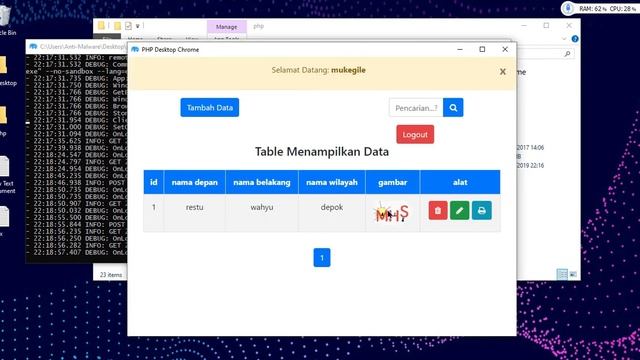Click the 'nama wilayah' column header
This screenshot has width=640, height=360.
332,182
